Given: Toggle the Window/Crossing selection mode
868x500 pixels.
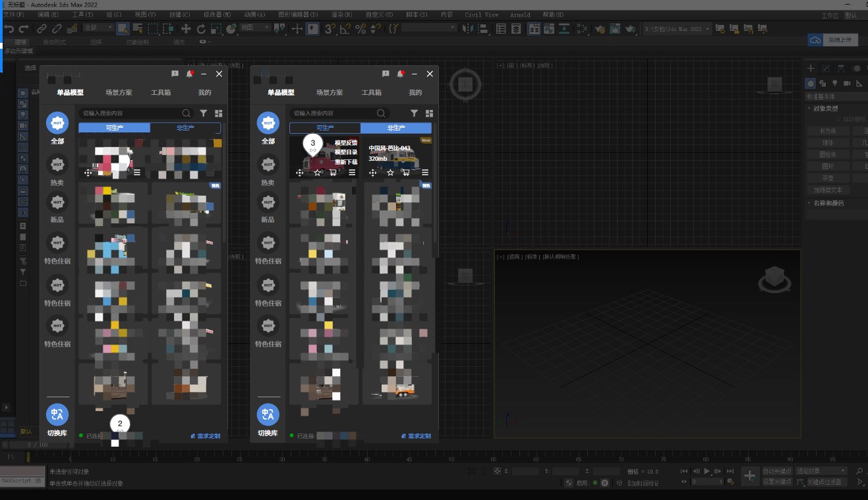Looking at the screenshot, I should coord(169,28).
